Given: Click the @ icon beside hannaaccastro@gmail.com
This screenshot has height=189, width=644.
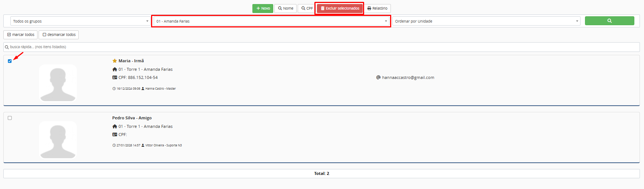Looking at the screenshot, I should tap(378, 77).
